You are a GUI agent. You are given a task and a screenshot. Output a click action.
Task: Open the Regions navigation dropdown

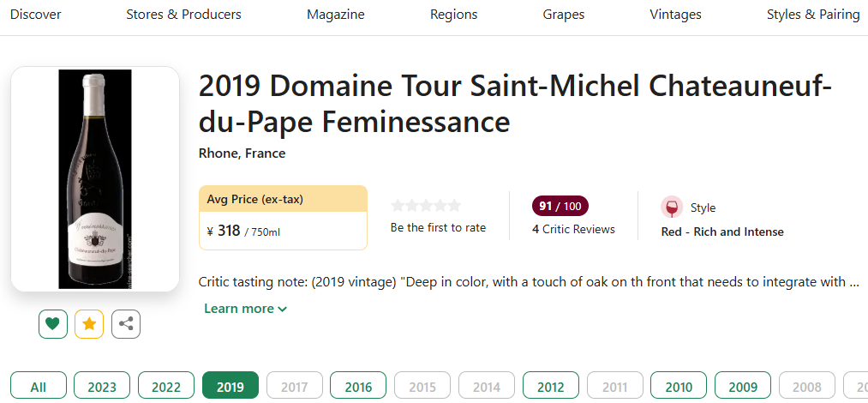click(454, 15)
